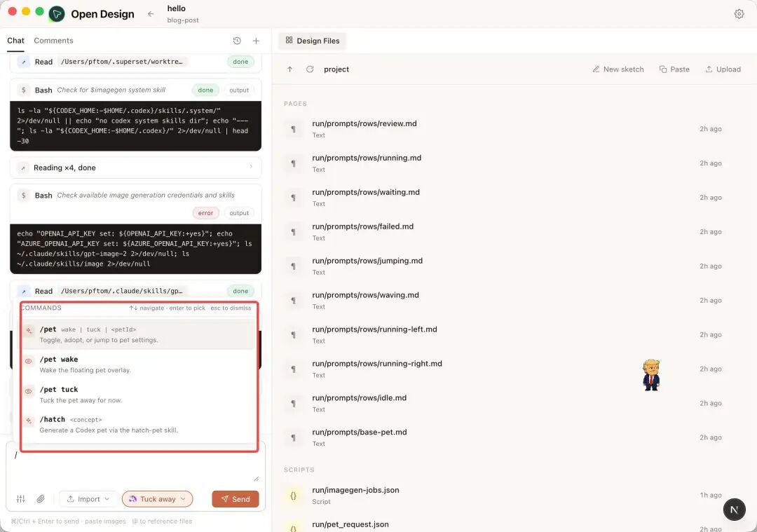757x532 pixels.
Task: Click the Send button
Action: [235, 498]
